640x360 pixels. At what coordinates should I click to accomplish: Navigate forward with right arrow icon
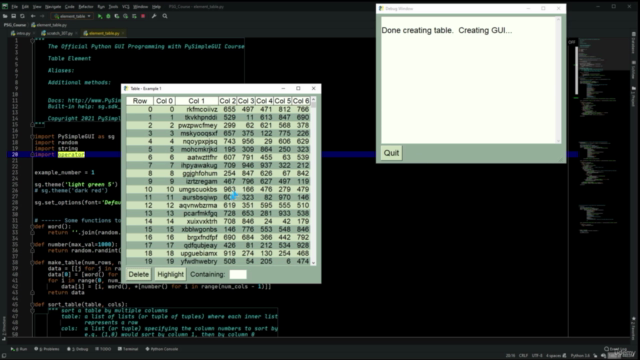(x=42, y=16)
